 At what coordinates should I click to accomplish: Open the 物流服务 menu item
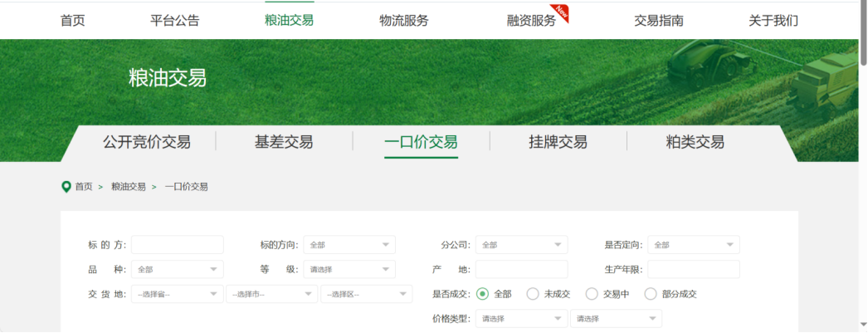(x=404, y=21)
